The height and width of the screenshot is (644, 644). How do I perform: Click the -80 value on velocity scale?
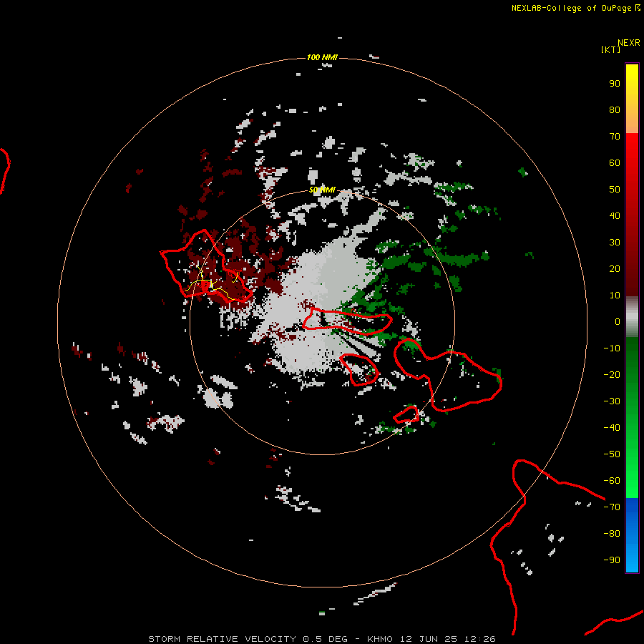pyautogui.click(x=612, y=534)
